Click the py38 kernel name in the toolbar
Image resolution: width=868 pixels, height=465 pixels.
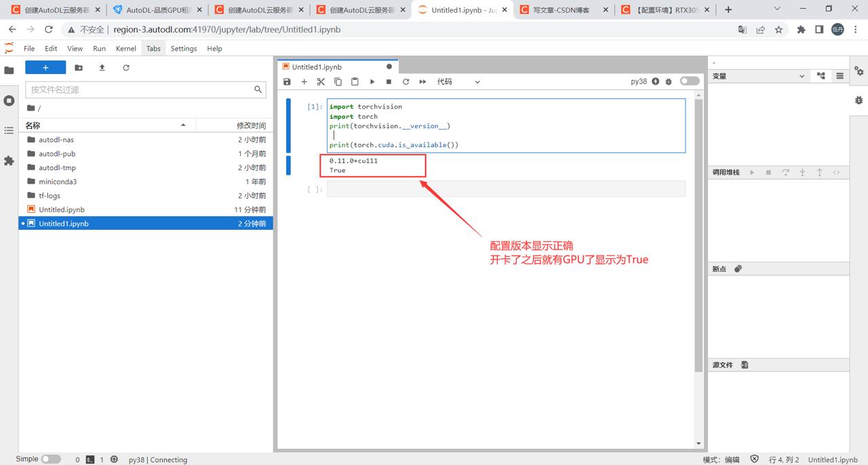tap(639, 81)
